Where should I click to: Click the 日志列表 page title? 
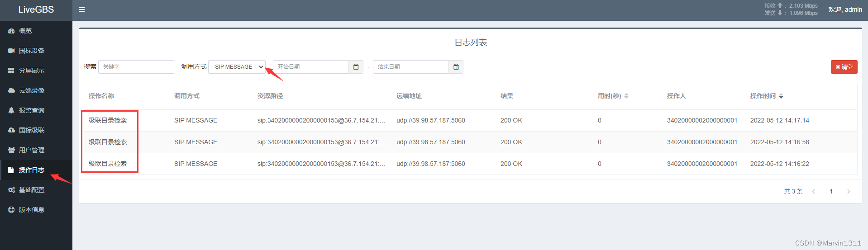[471, 42]
